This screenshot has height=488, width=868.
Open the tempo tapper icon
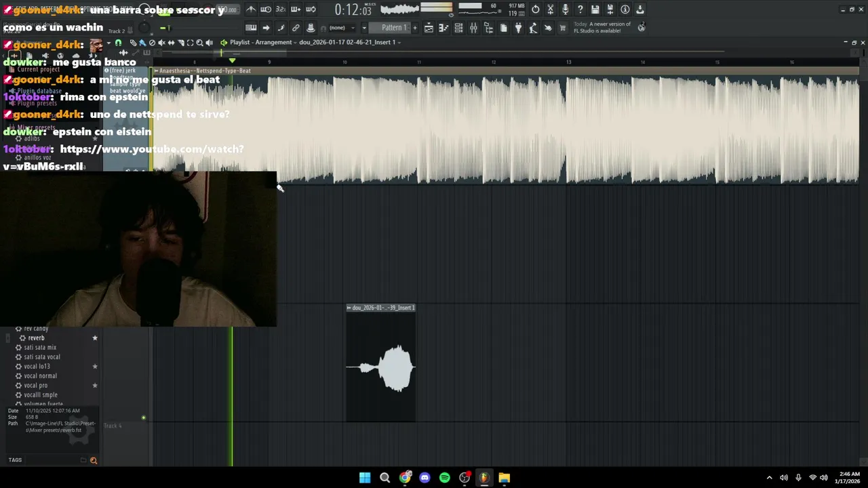(533, 28)
